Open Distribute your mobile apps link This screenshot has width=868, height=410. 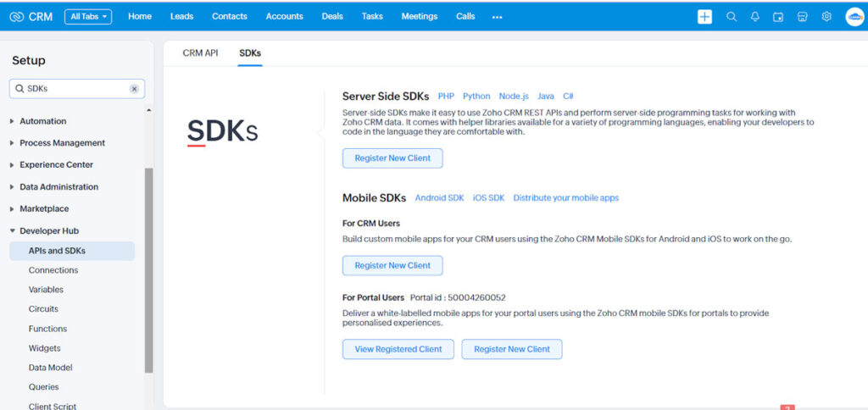point(565,198)
